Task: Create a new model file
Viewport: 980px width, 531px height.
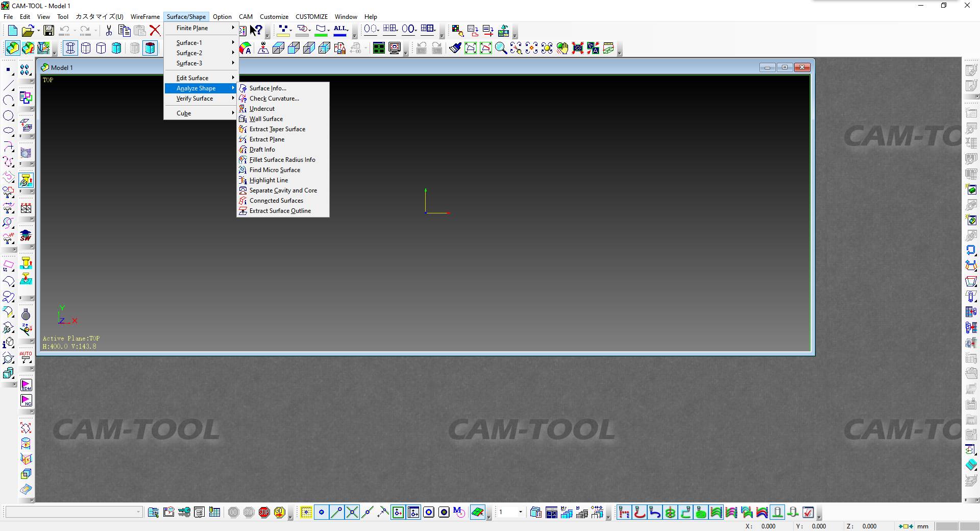Action: point(12,31)
